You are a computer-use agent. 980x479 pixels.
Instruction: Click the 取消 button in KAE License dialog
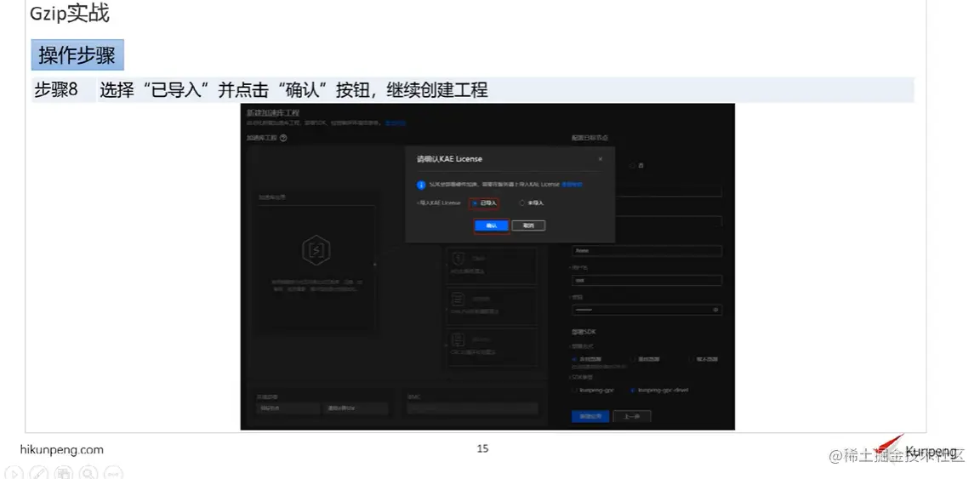pos(528,225)
